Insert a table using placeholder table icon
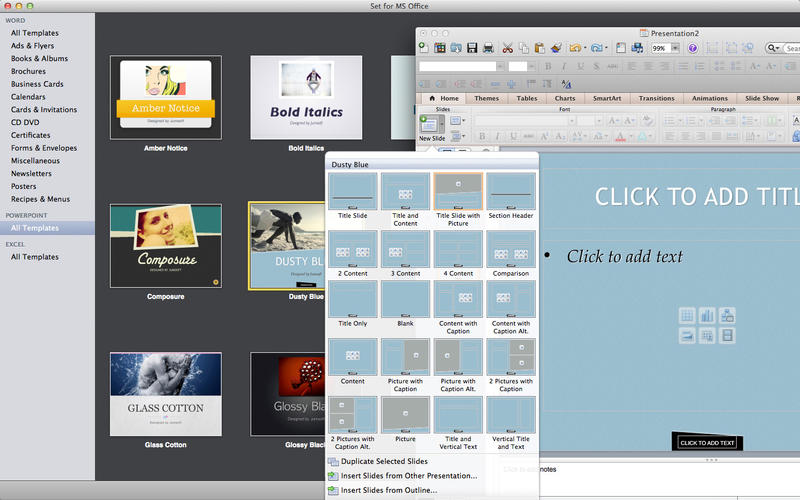The height and width of the screenshot is (500, 800). [x=687, y=316]
